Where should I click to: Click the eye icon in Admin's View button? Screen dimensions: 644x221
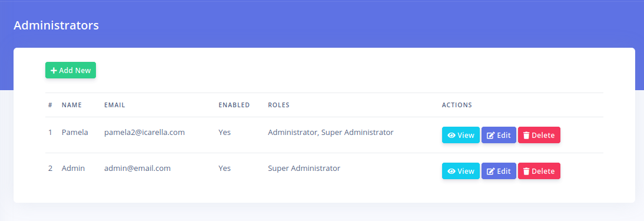click(452, 171)
